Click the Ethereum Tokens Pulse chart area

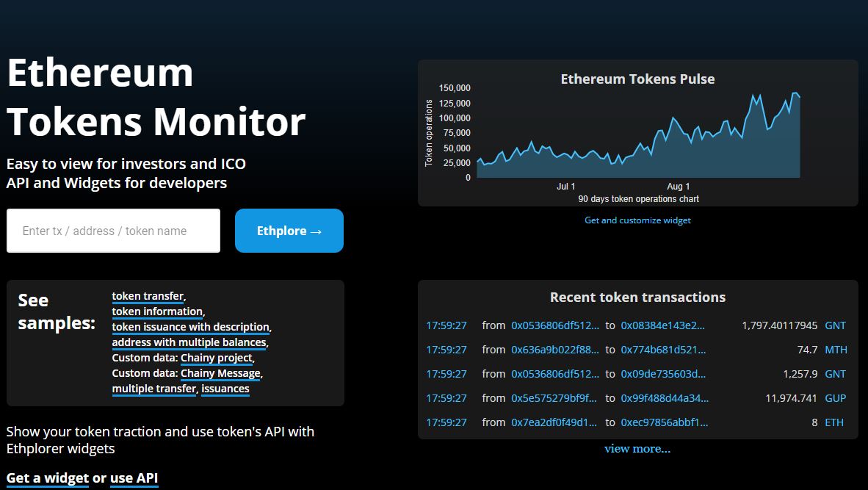[638, 136]
